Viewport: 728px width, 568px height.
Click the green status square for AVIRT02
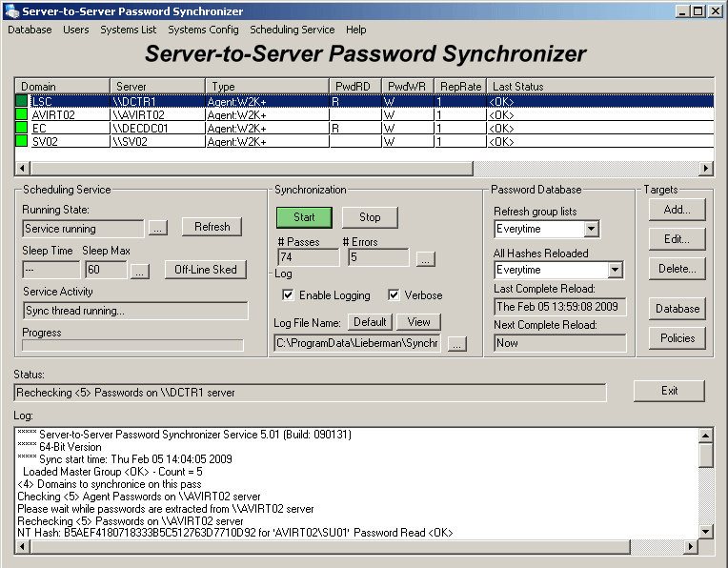pyautogui.click(x=21, y=114)
